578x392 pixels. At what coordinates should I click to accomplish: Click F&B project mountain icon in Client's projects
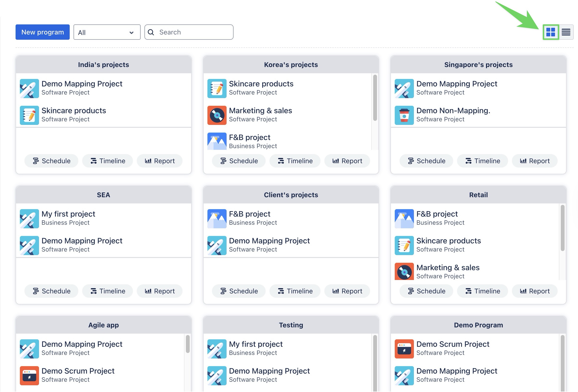pos(217,218)
